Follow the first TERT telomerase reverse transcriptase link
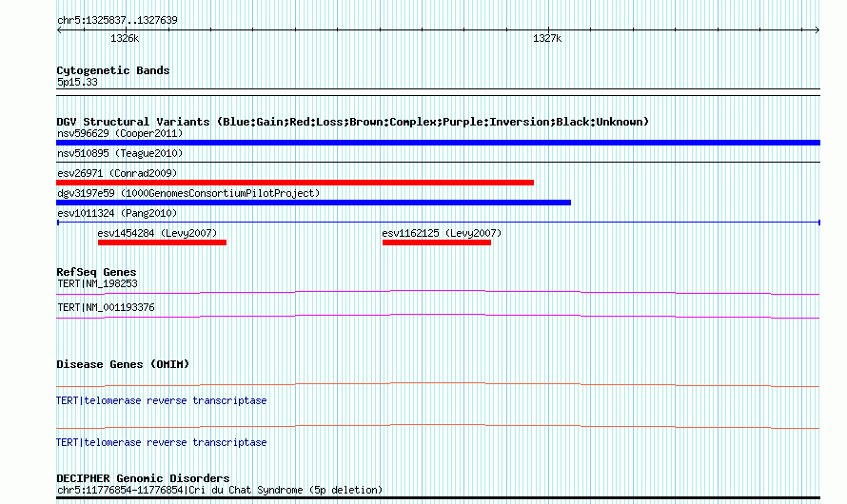The width and height of the screenshot is (847, 504). (x=162, y=401)
